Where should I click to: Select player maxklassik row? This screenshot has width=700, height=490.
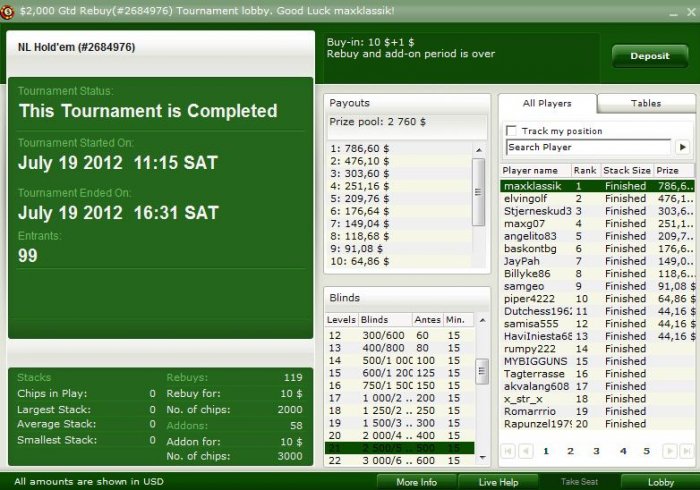(597, 186)
